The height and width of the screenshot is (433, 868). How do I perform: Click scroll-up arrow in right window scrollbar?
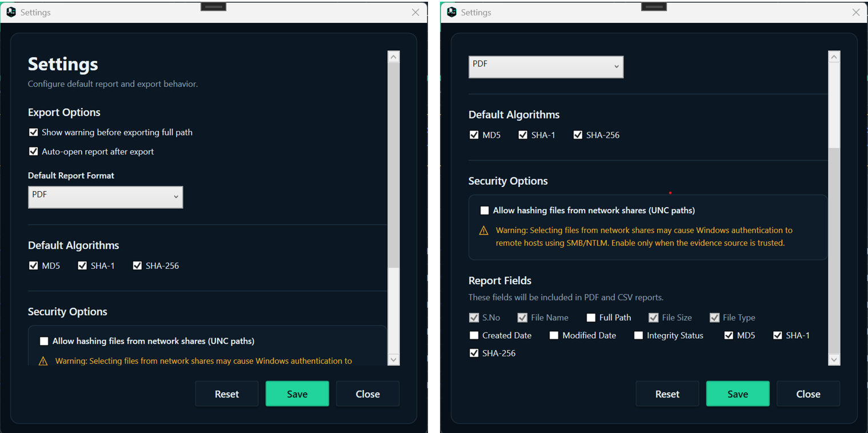pos(834,57)
